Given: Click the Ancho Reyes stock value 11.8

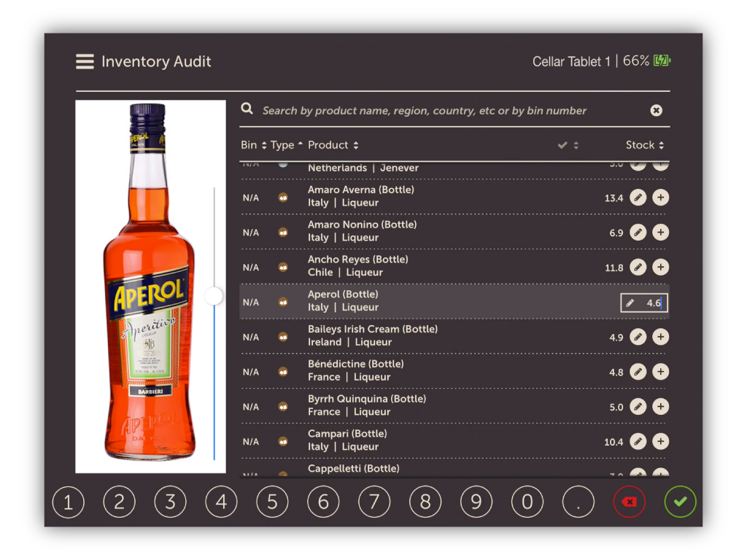Looking at the screenshot, I should [x=614, y=268].
